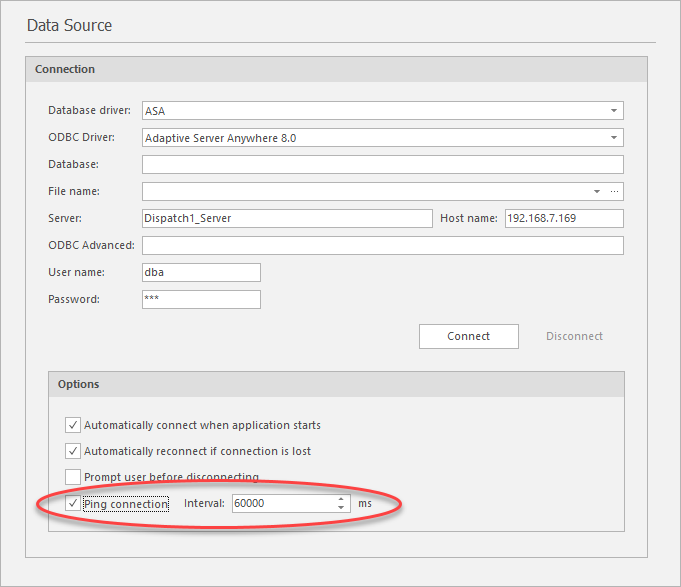Open the File name dropdown arrow
681x587 pixels.
point(597,191)
